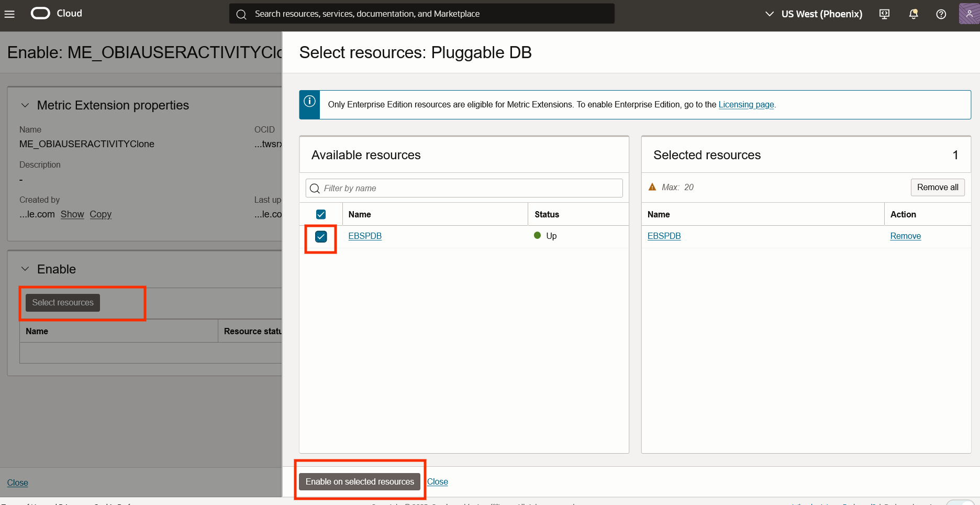Open the Licensing page link
Screen dimensions: 980x505
tap(747, 104)
